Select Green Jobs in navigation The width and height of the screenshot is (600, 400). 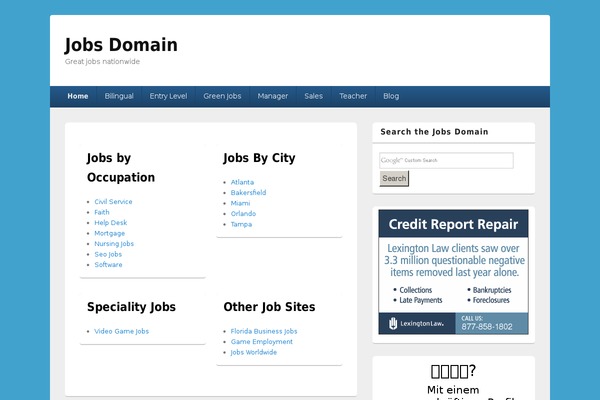[222, 96]
